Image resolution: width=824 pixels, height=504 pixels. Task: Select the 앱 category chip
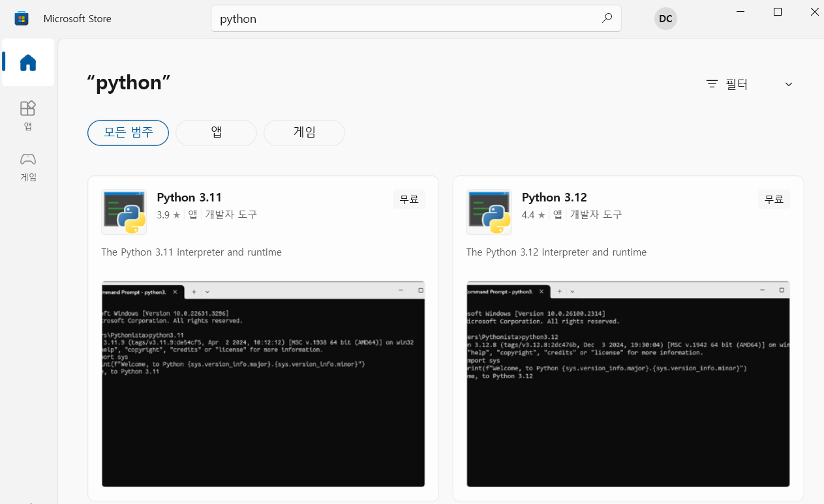[216, 133]
